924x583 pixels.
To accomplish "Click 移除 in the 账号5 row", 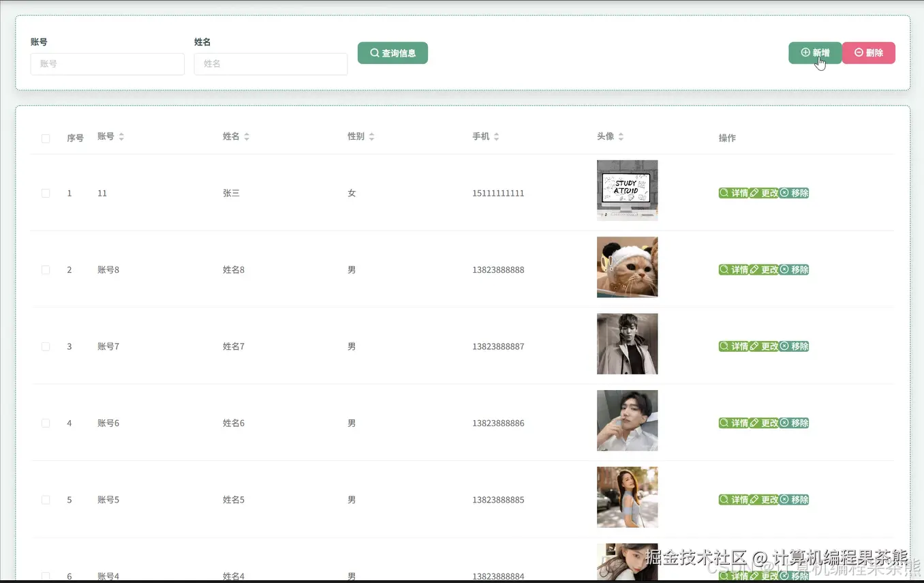I will (x=794, y=500).
